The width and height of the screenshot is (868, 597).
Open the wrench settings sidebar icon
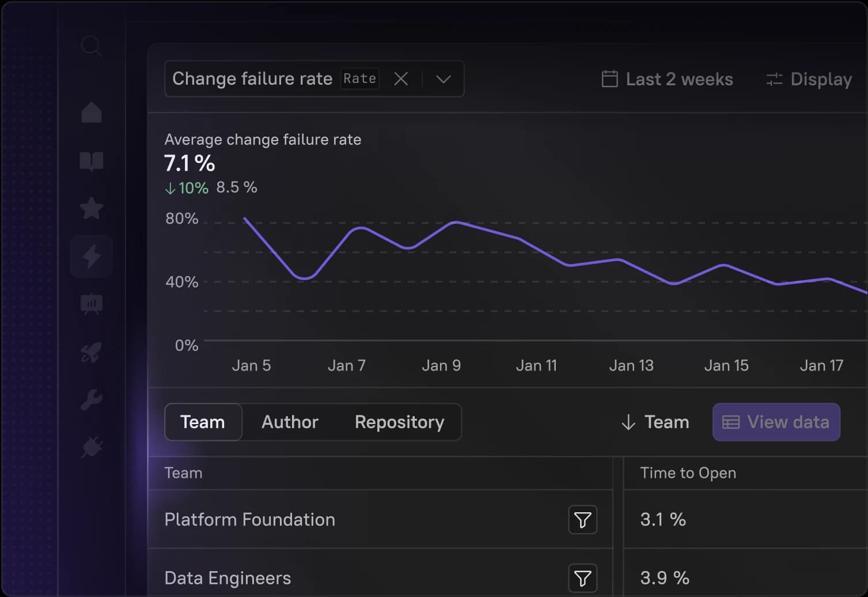(91, 399)
